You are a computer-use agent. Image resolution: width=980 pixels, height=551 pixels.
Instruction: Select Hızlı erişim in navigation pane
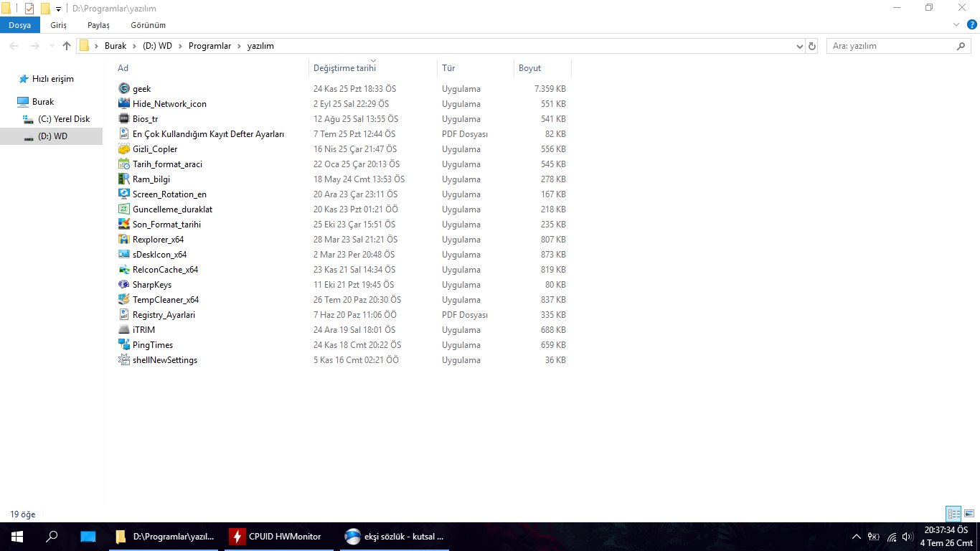point(52,79)
